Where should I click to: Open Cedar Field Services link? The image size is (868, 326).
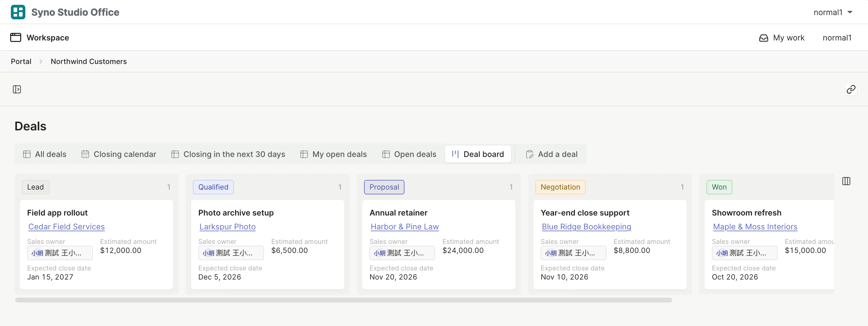pos(66,227)
